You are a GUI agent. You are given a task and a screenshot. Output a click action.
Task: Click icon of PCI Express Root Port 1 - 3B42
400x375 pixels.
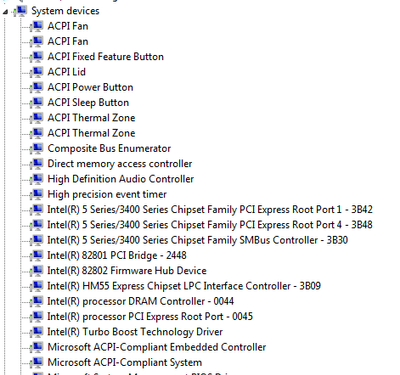[x=36, y=210]
